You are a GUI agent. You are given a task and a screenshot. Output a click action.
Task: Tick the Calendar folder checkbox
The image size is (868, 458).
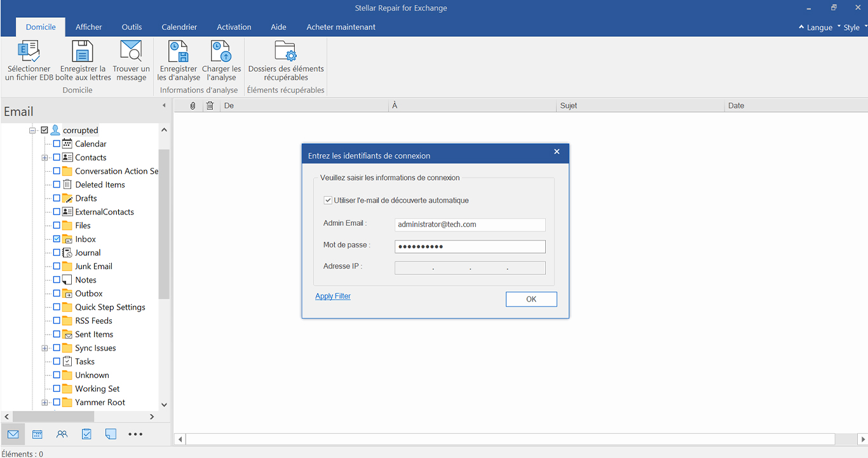[x=57, y=144]
